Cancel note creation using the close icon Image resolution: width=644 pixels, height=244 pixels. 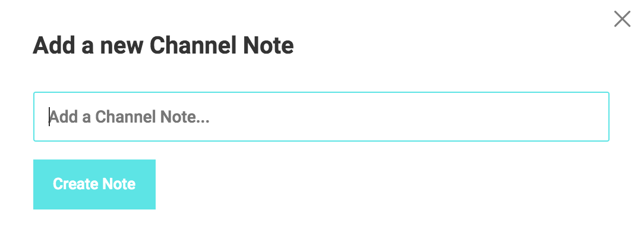point(622,19)
